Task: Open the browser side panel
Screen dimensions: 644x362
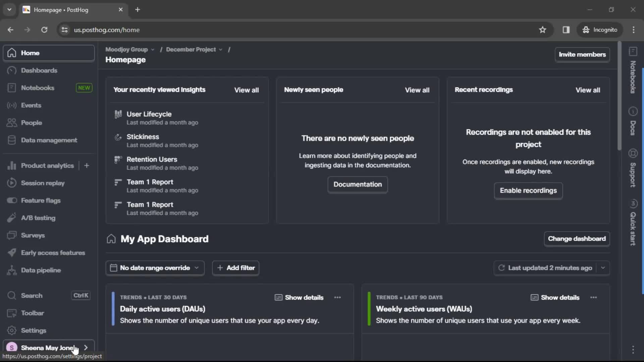Action: click(x=566, y=30)
